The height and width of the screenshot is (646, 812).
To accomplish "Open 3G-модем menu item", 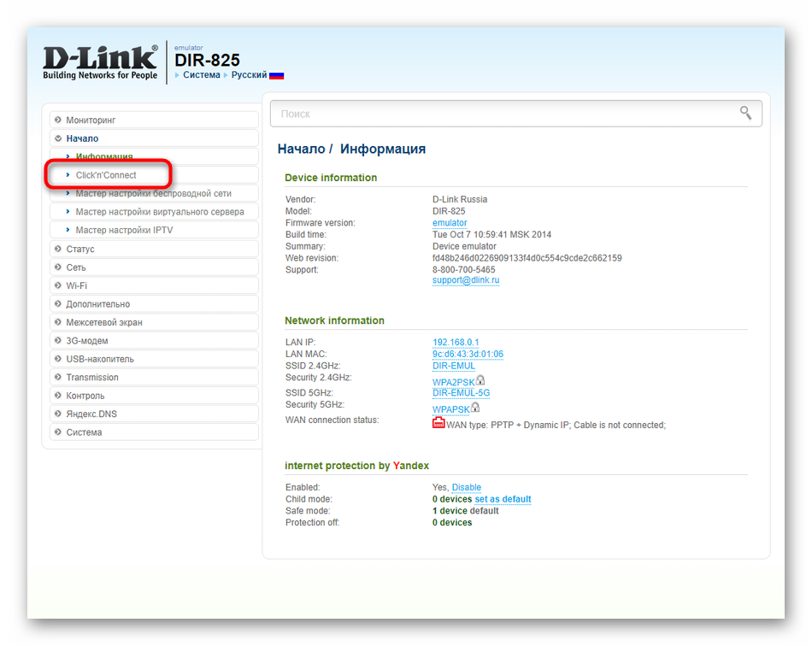I will click(x=154, y=341).
